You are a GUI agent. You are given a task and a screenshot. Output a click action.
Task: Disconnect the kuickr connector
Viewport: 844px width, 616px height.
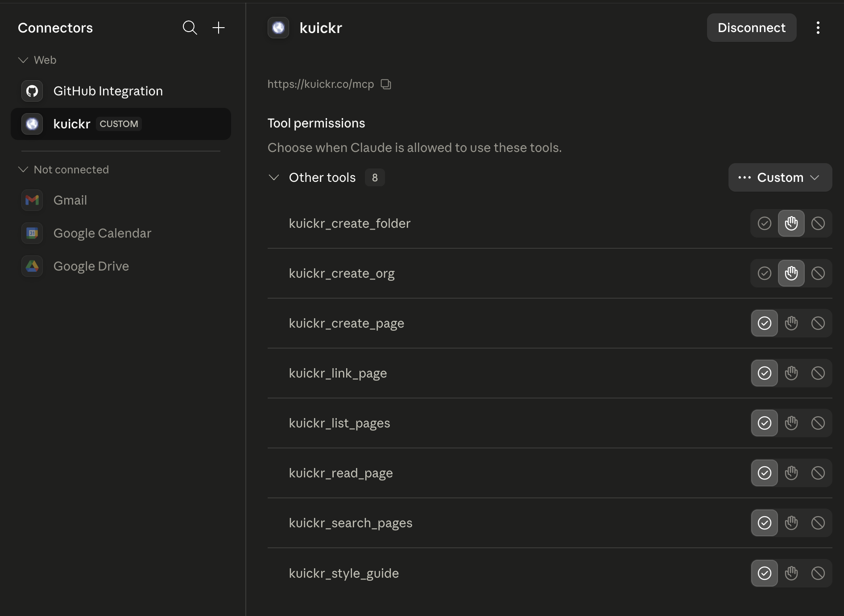point(752,28)
